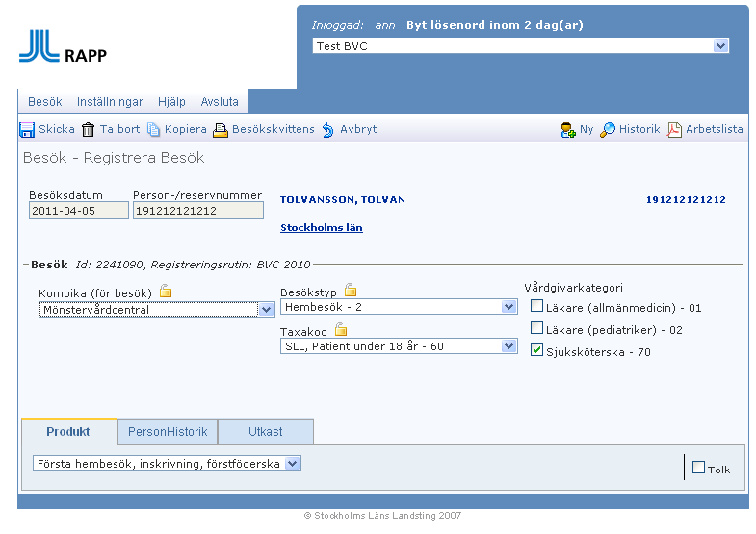The image size is (756, 534).
Task: Click the padlock icon next to Besökstyp
Action: pyautogui.click(x=351, y=290)
